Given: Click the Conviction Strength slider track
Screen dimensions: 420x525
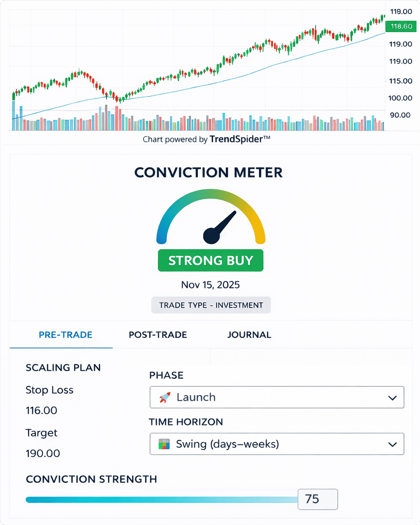Looking at the screenshot, I should [161, 500].
